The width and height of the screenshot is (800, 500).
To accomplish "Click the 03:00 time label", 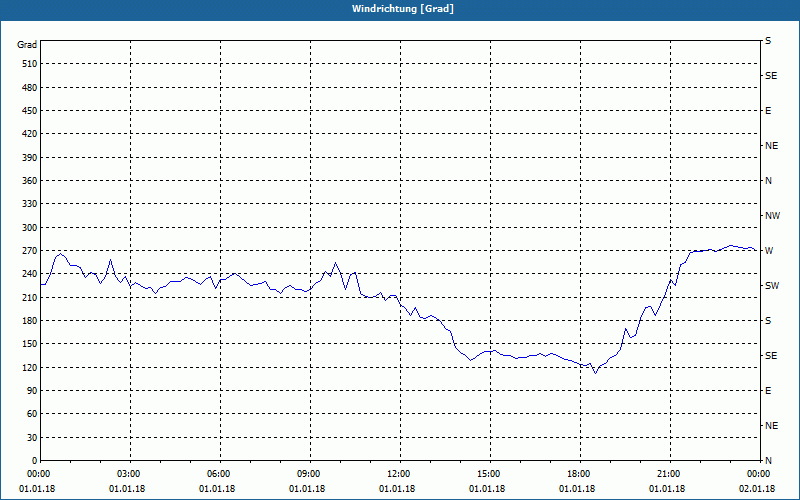I will [131, 473].
